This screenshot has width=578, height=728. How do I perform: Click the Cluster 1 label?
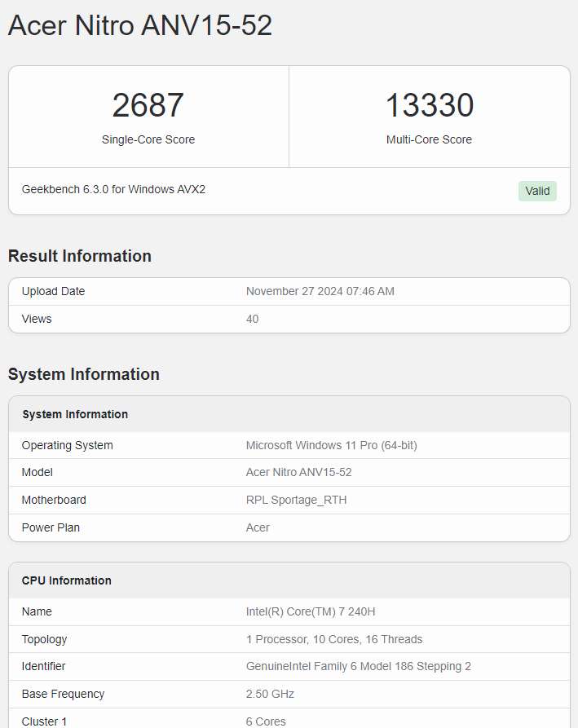point(44,721)
